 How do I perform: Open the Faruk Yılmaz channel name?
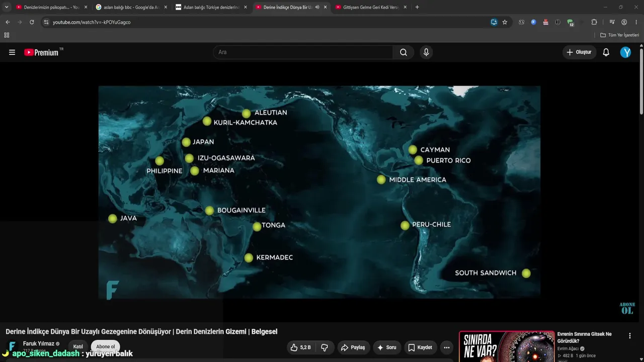39,343
